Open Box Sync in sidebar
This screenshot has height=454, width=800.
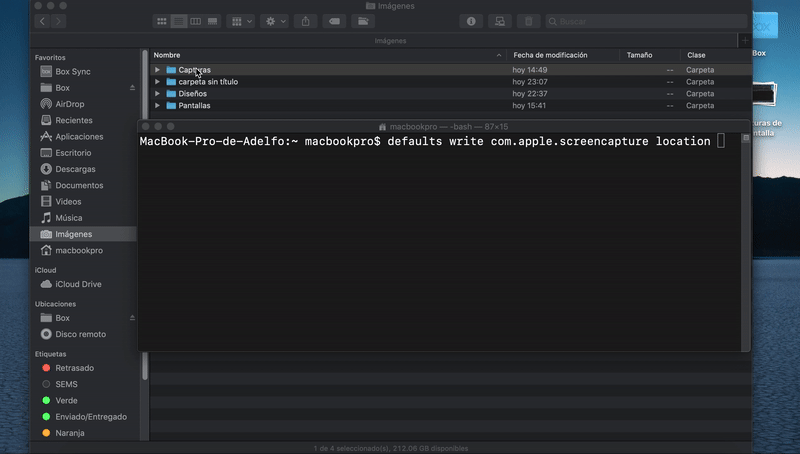click(x=72, y=71)
